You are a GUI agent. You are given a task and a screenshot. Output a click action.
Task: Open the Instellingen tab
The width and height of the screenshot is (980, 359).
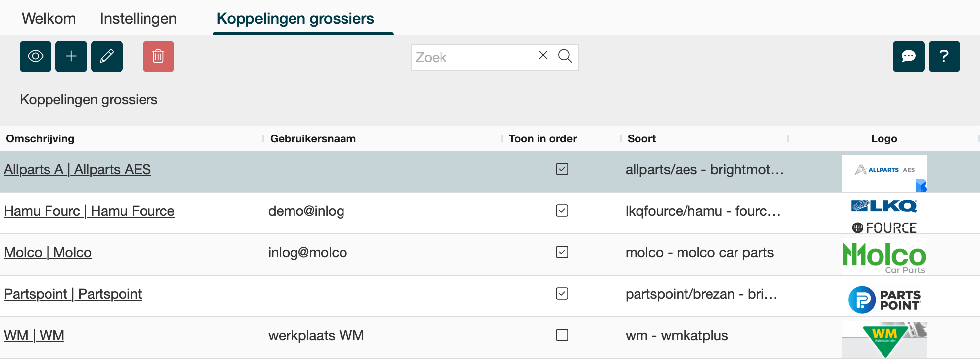point(138,18)
